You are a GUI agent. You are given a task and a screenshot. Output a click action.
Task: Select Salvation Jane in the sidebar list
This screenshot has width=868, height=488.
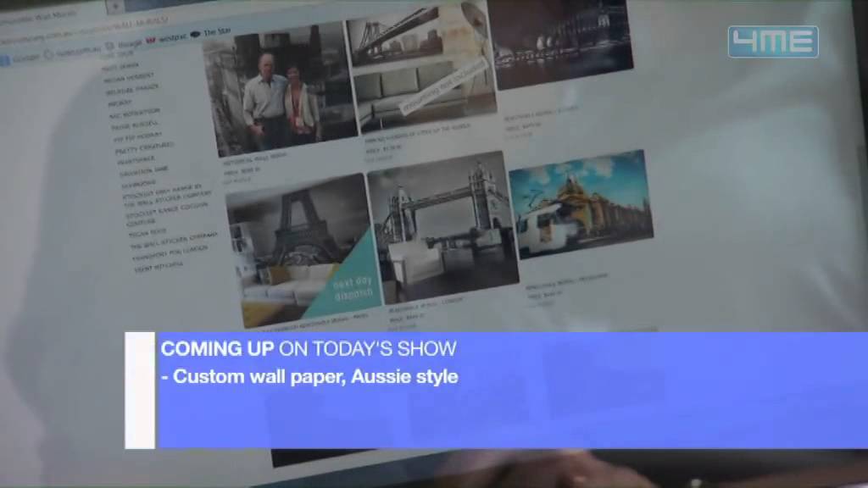pyautogui.click(x=143, y=171)
